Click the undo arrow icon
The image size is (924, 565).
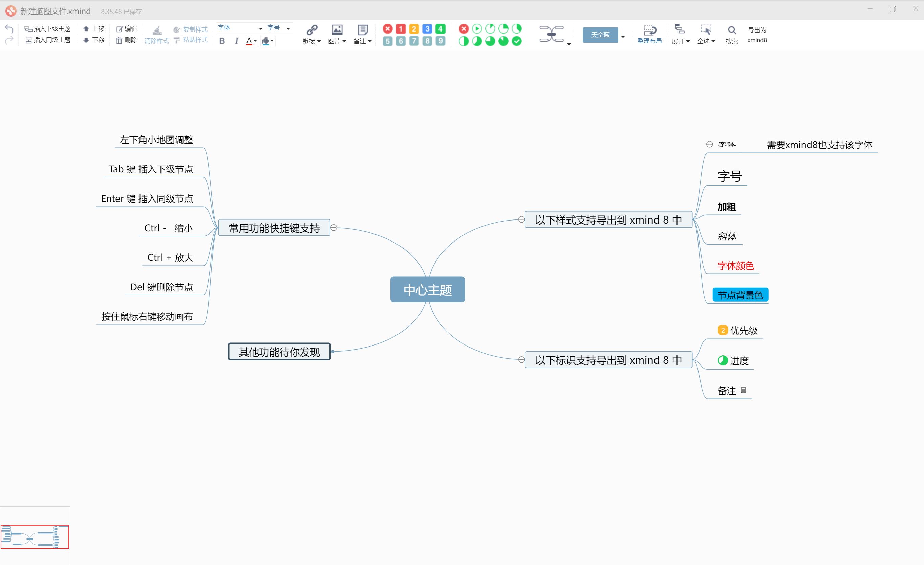coord(9,28)
